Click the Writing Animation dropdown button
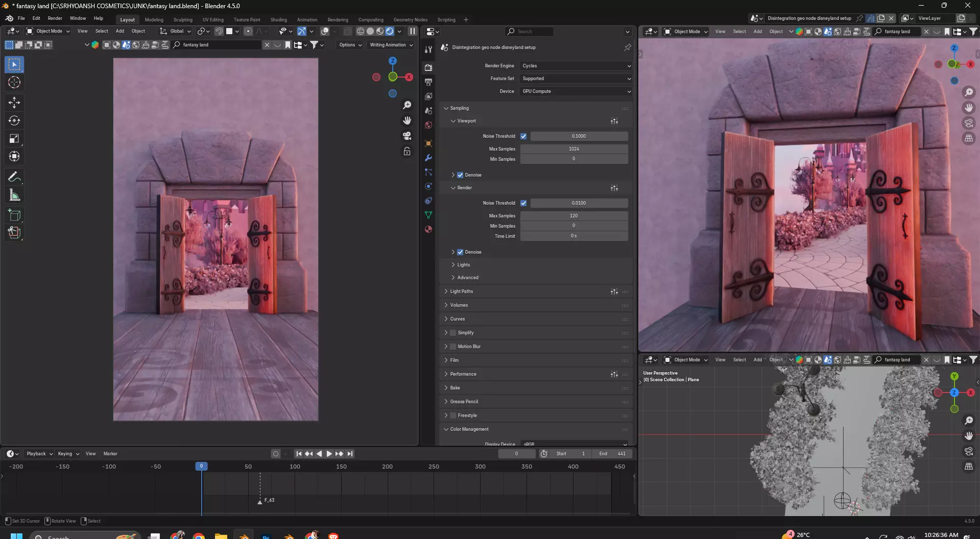 pyautogui.click(x=391, y=45)
